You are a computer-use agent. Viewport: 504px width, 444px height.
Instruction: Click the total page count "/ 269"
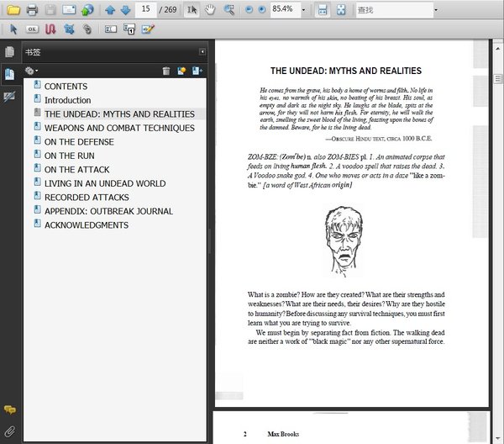pyautogui.click(x=168, y=9)
